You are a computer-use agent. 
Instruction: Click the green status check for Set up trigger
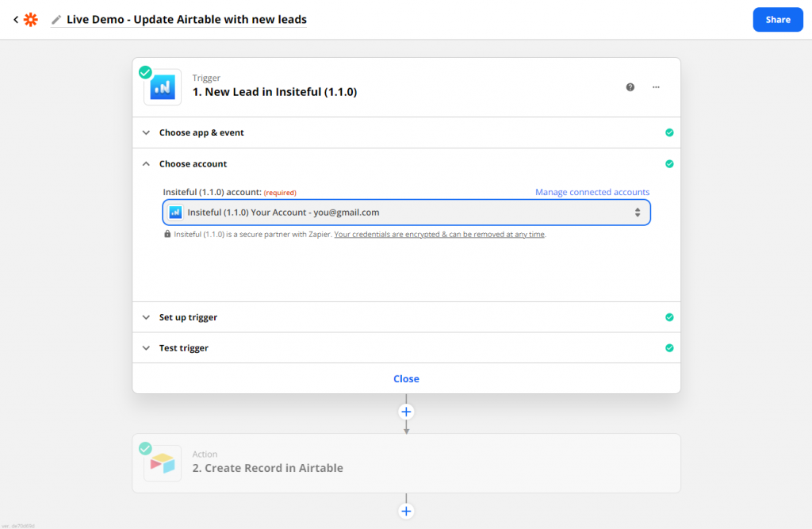[x=669, y=317]
